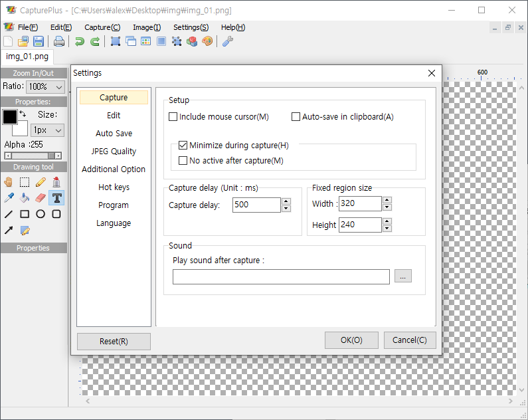Click the Print icon in toolbar

coord(59,41)
